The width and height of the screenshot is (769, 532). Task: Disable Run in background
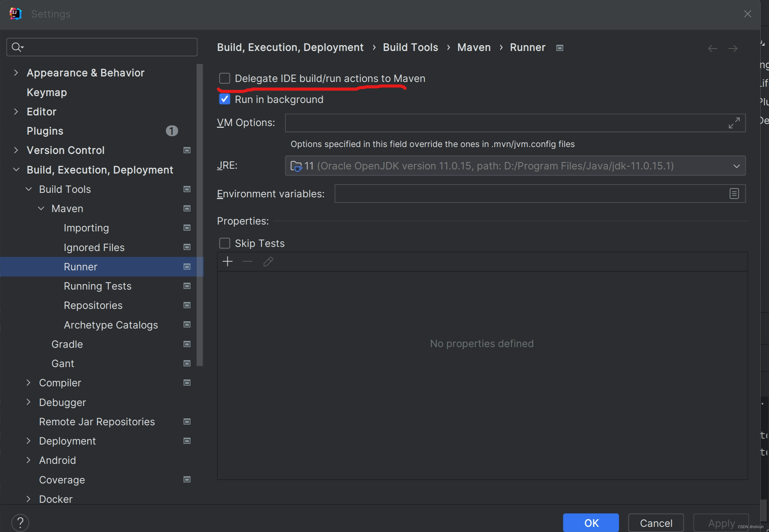tap(224, 99)
